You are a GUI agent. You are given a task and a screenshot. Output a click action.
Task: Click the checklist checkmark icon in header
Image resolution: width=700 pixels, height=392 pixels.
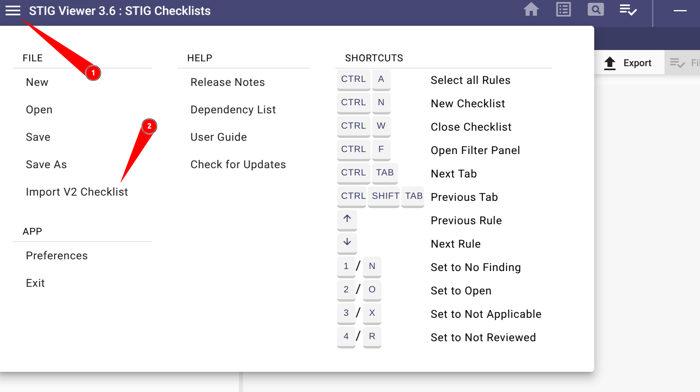628,9
